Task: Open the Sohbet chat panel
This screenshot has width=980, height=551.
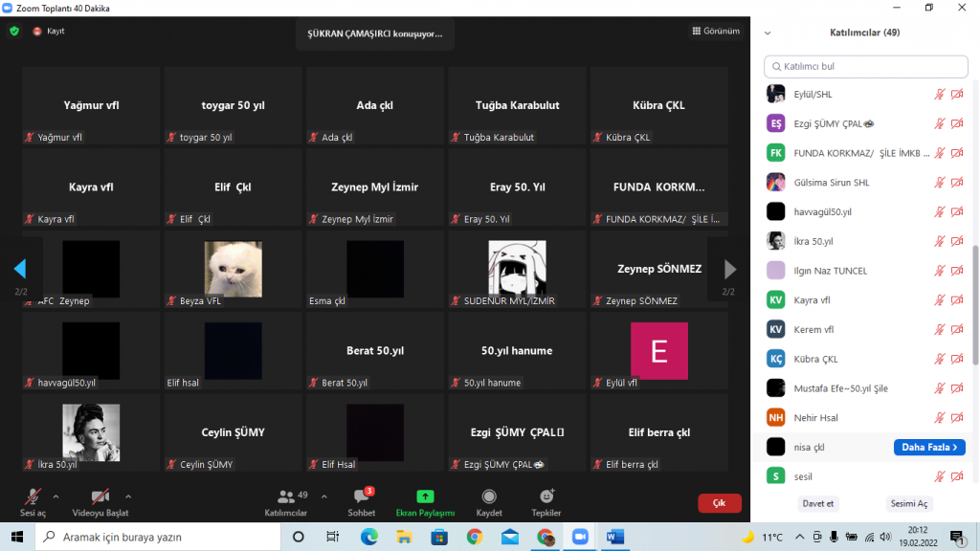Action: pyautogui.click(x=361, y=497)
